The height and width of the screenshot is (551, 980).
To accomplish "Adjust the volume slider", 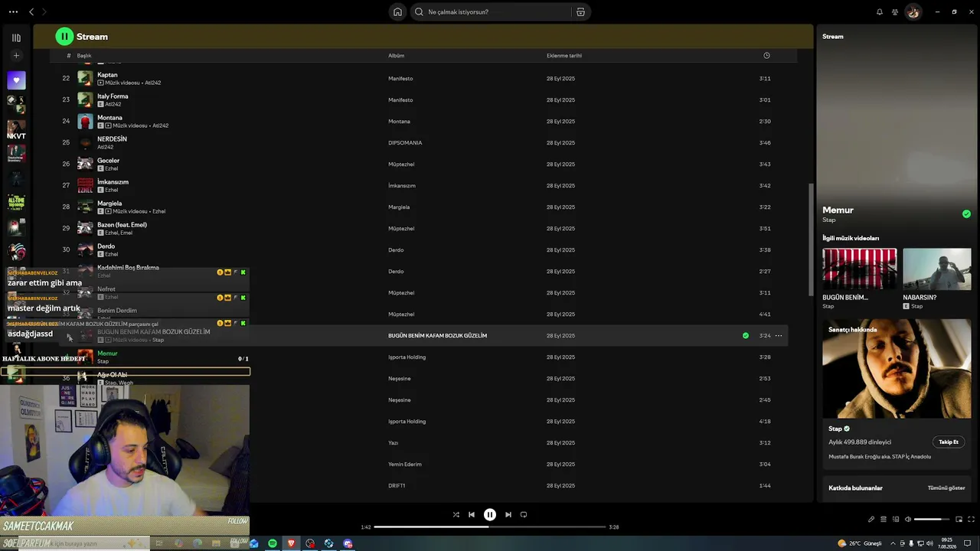I will click(932, 520).
